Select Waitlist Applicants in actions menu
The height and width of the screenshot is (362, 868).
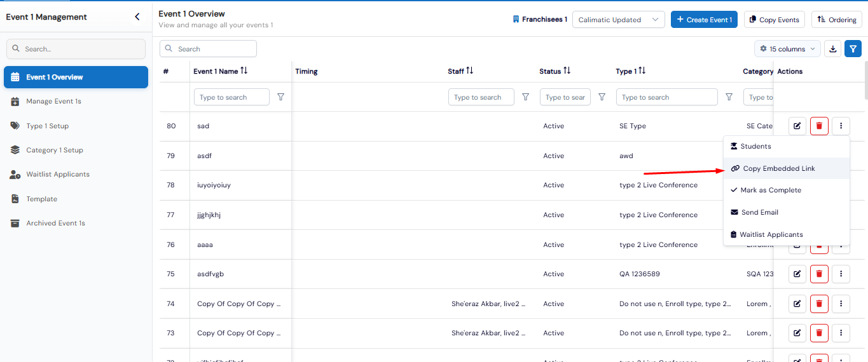(787, 235)
